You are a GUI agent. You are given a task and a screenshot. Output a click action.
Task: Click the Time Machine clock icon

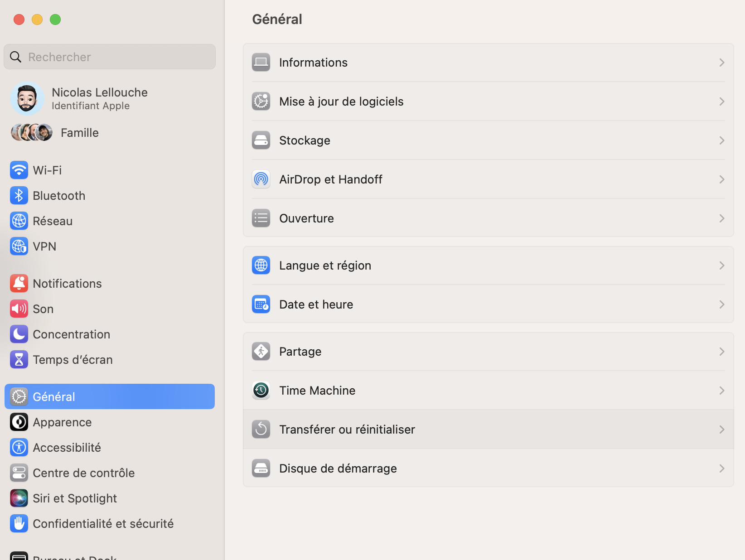point(261,390)
